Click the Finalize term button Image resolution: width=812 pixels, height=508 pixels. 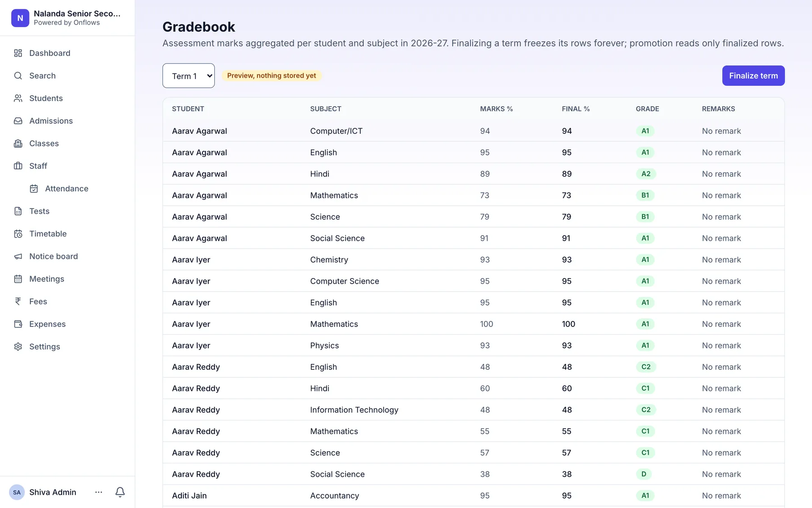[753, 76]
